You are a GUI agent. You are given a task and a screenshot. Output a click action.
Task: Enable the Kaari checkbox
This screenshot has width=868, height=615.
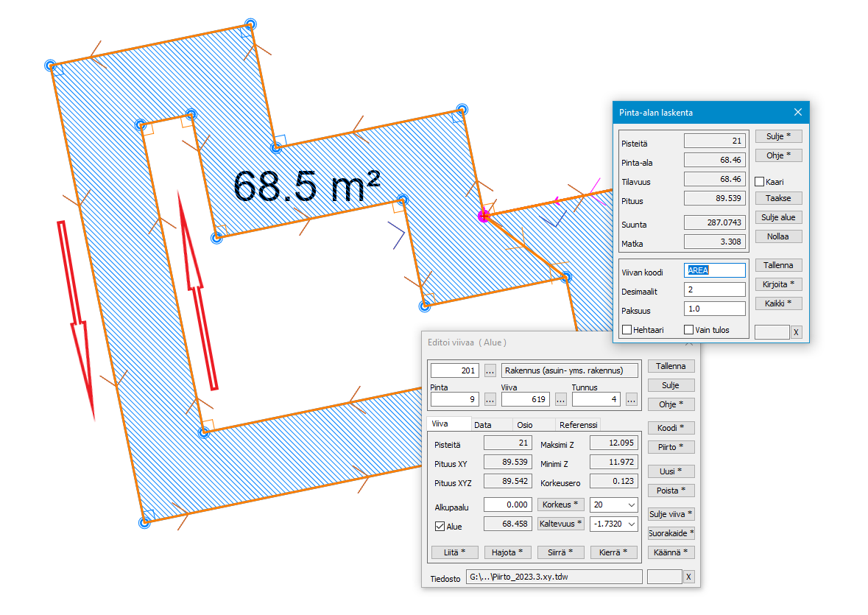click(760, 181)
